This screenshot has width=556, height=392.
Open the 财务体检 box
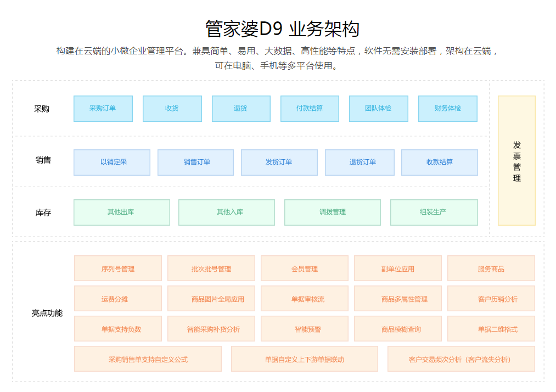pos(448,109)
